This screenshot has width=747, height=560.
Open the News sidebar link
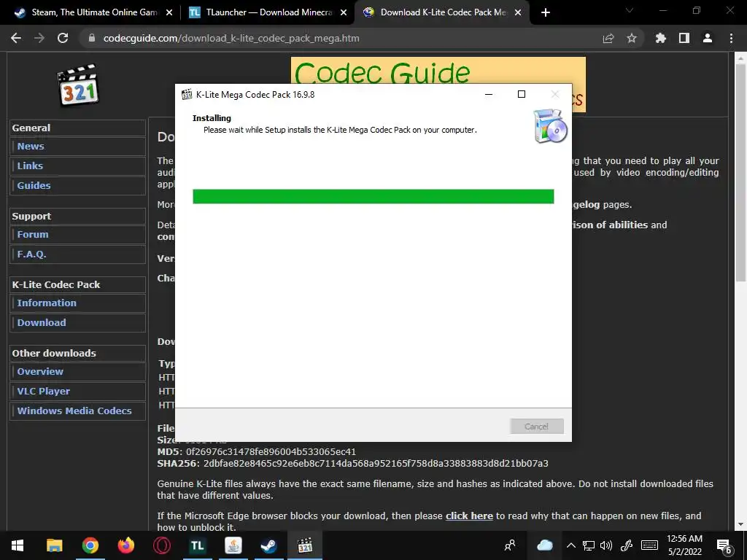31,146
